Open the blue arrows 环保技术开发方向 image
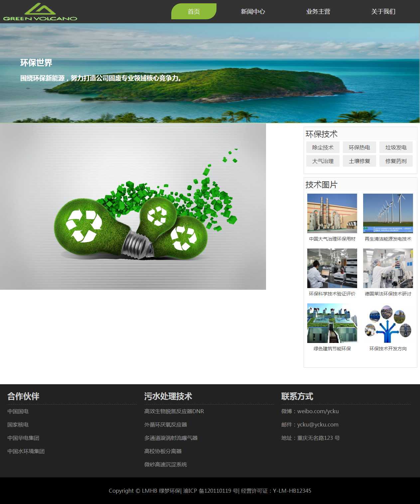The image size is (420, 504). click(x=388, y=323)
